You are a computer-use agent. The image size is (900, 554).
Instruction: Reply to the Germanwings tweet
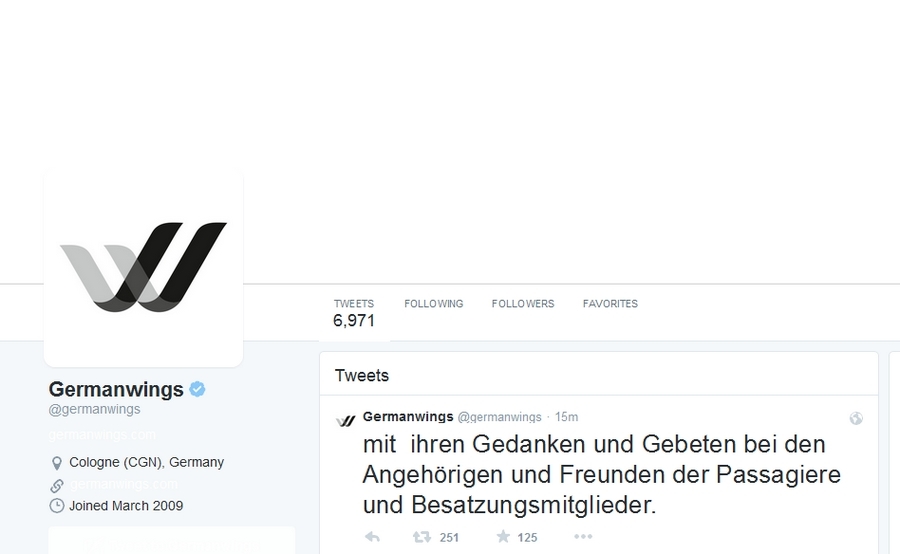[373, 537]
